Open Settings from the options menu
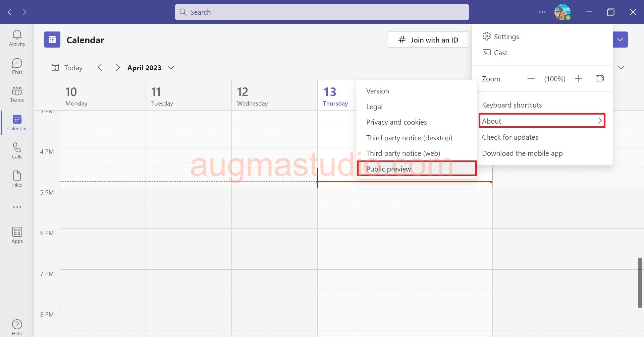The height and width of the screenshot is (337, 644). coord(506,37)
